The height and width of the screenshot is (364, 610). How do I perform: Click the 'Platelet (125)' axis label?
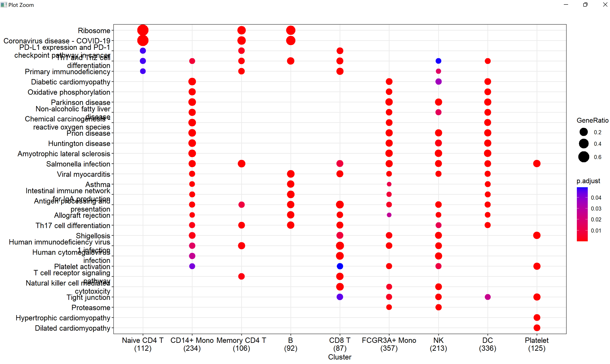point(537,344)
